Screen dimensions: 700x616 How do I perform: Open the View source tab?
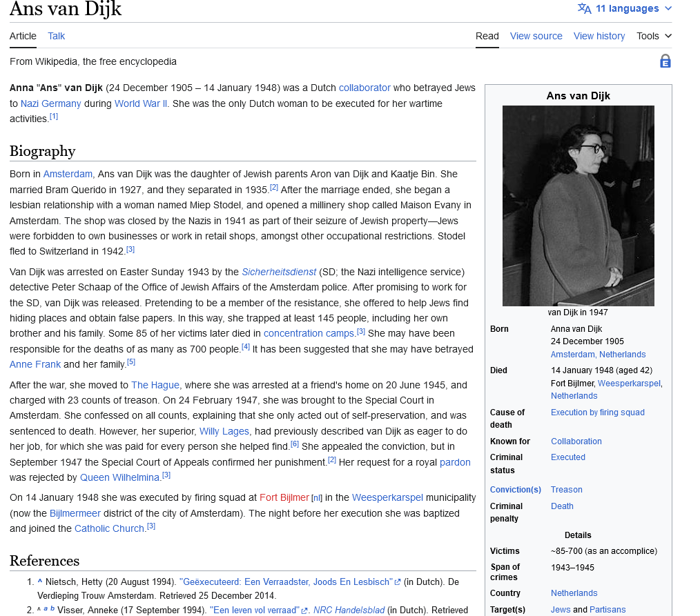point(536,36)
